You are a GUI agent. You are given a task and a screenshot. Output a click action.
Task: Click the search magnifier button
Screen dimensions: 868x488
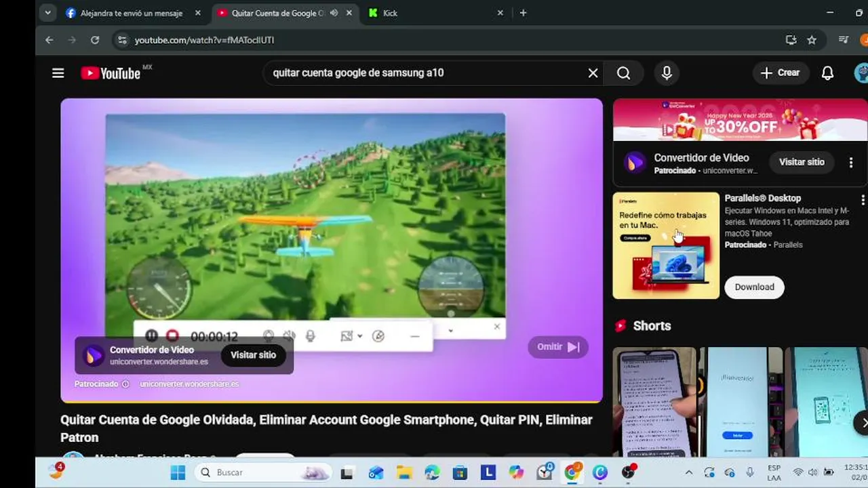(623, 73)
